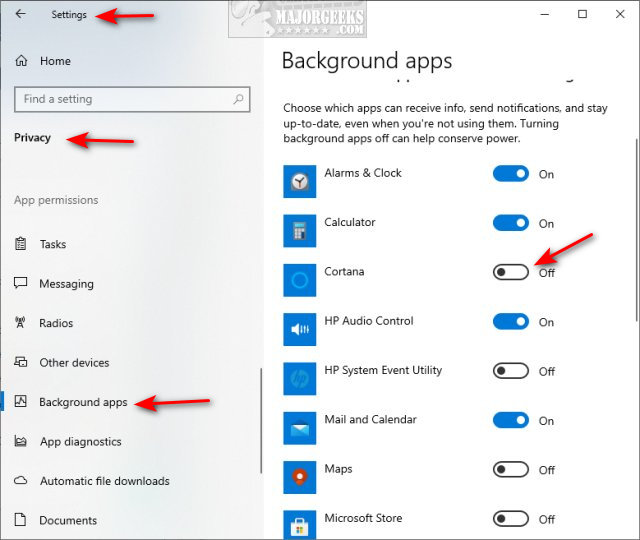Click the Mail and Calendar envelope icon
This screenshot has width=640, height=540.
point(300,428)
